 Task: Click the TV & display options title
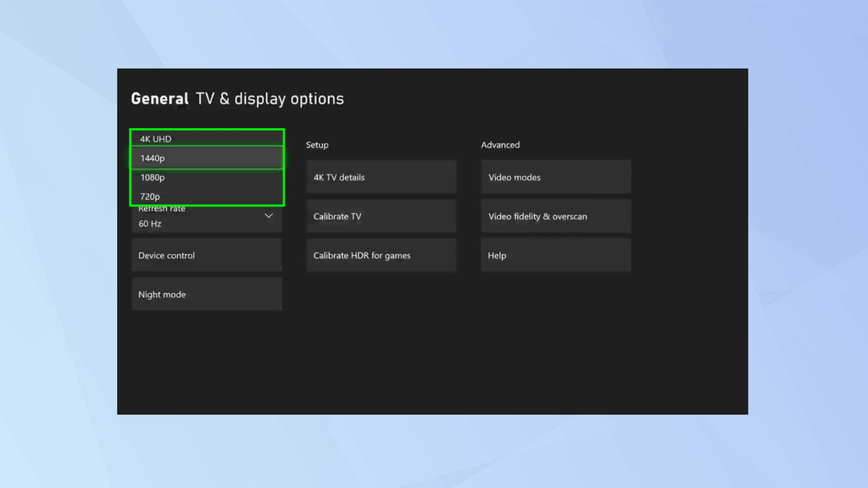coord(269,98)
